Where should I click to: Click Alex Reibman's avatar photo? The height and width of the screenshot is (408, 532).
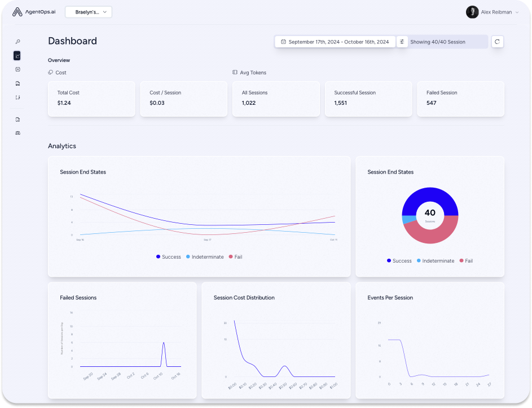[x=472, y=12]
